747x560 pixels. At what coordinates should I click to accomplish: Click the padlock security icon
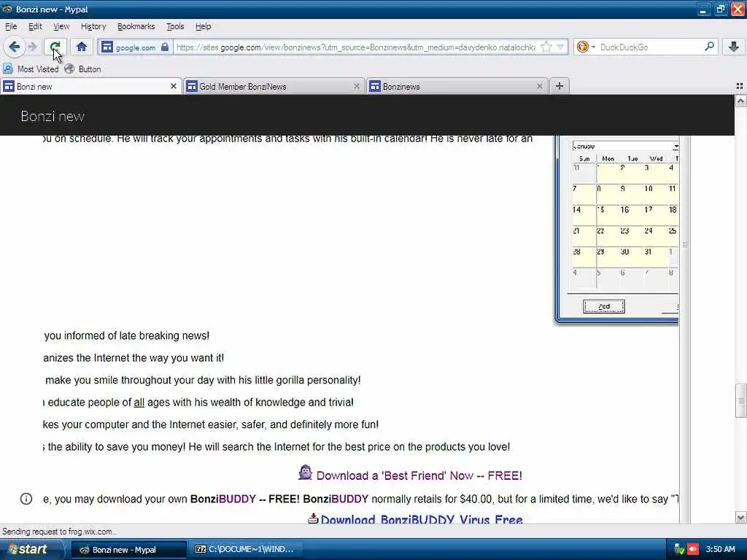coord(165,47)
